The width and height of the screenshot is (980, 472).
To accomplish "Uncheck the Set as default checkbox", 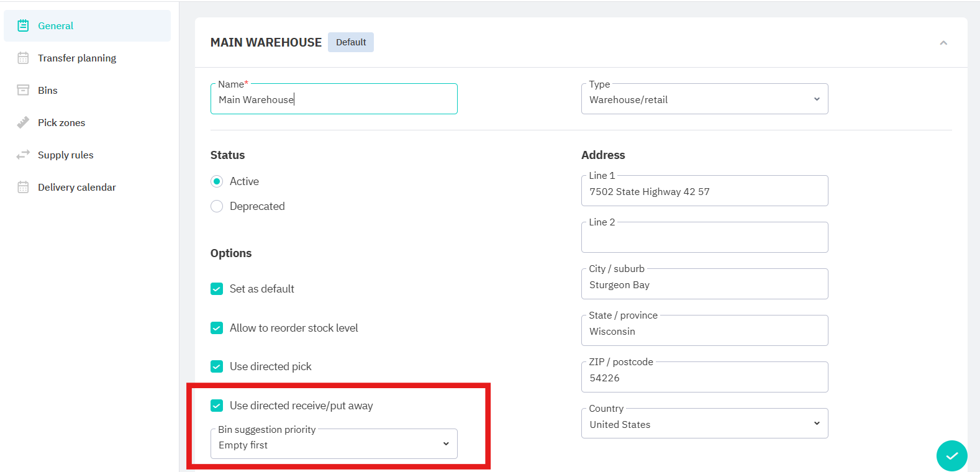I will tap(217, 289).
